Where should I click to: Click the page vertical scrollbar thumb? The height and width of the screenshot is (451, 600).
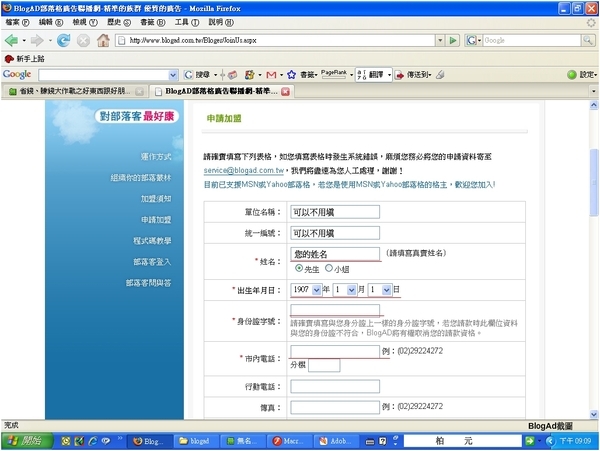coord(594,182)
